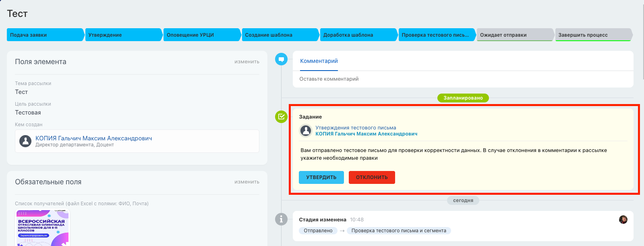Image resolution: width=644 pixels, height=246 pixels.
Task: Click the green task checkmark icon
Action: tap(281, 117)
